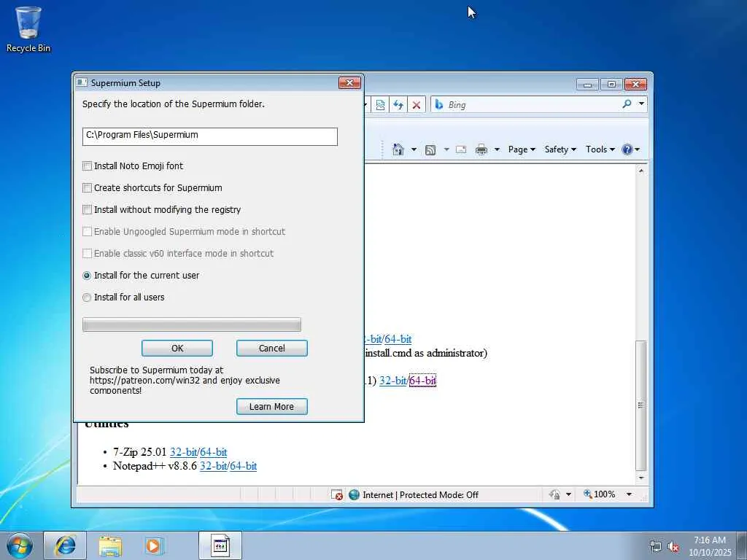This screenshot has height=560, width=747.
Task: Click the Bing logo in the search box
Action: pyautogui.click(x=438, y=104)
